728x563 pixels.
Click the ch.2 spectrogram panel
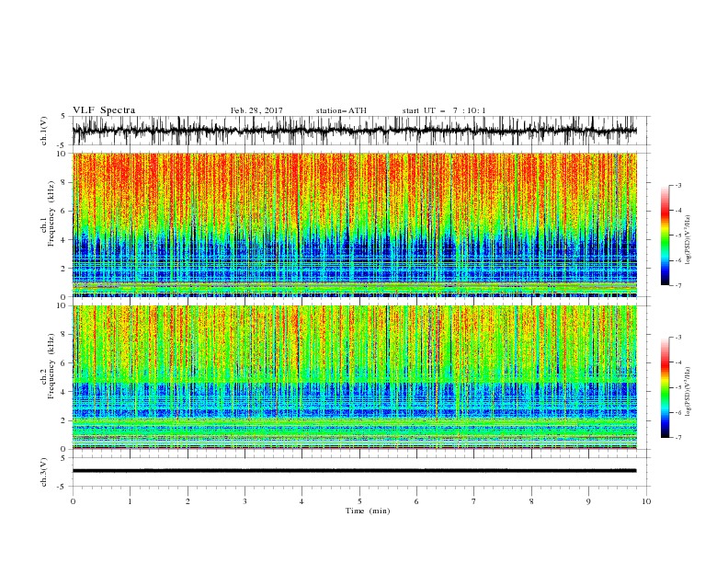click(355, 377)
